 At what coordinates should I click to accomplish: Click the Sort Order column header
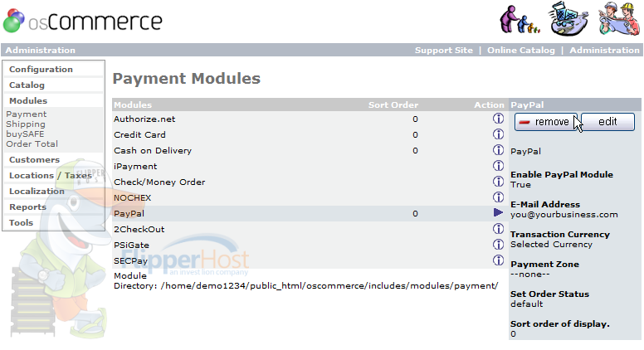[x=393, y=105]
